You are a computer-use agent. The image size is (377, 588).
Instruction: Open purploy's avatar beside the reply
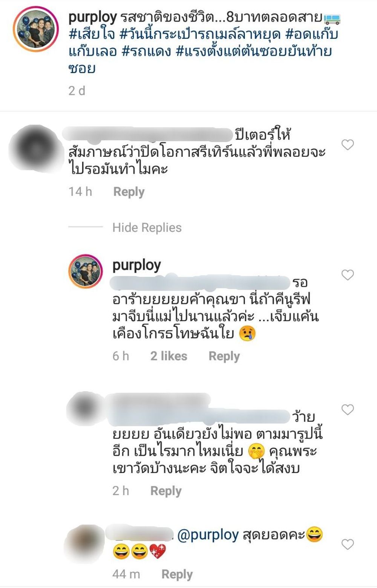pos(86,271)
